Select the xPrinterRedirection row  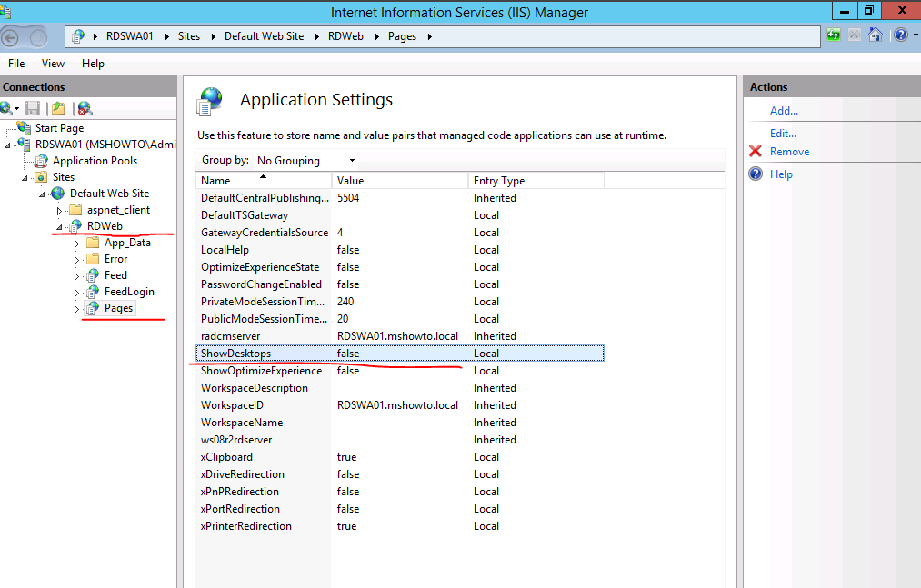coord(399,526)
